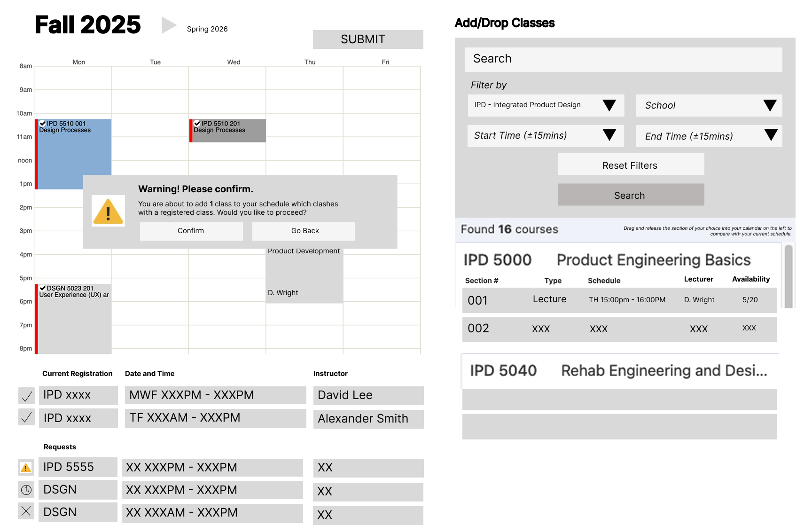
Task: Click the warning icon beside IPD 5555
Action: tap(26, 468)
